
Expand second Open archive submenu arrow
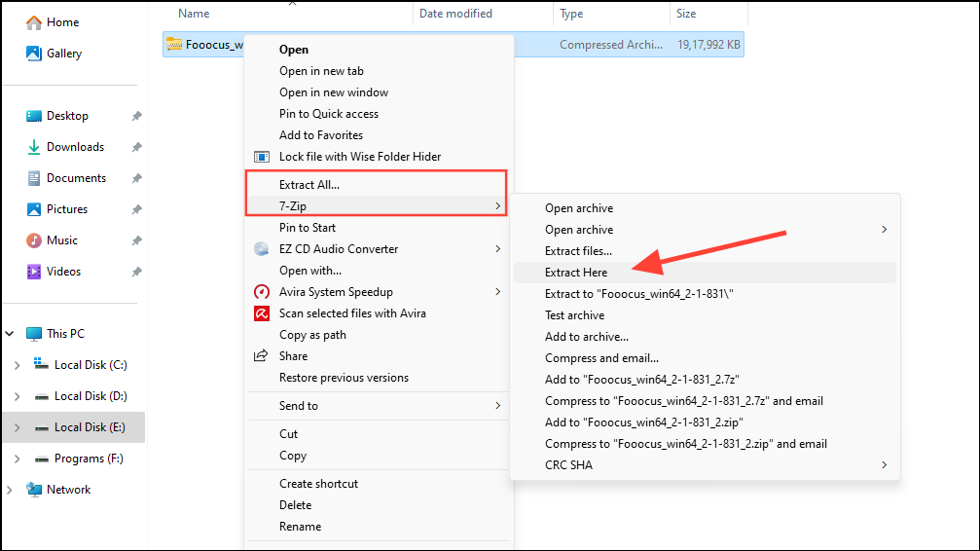tap(884, 230)
